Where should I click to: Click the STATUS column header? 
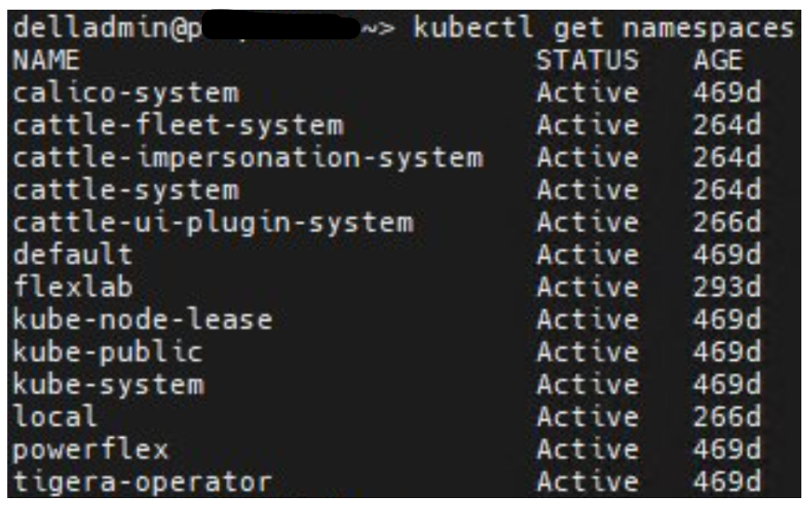(x=586, y=60)
